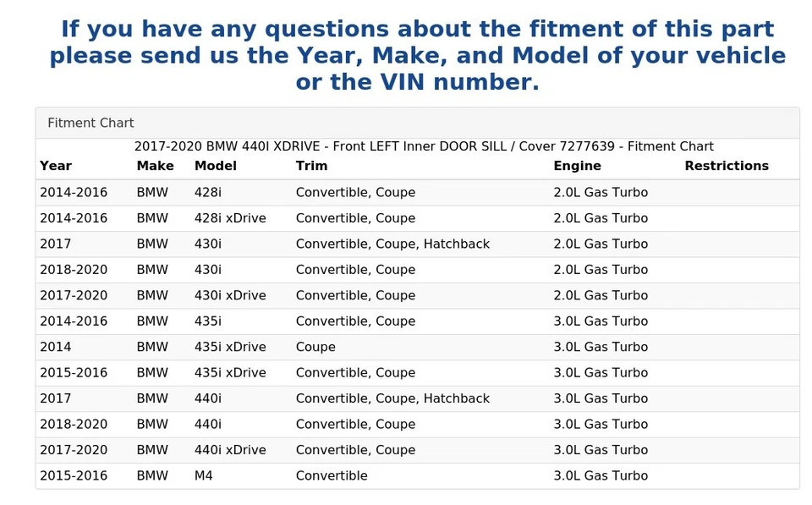Select the 2018-2020 430i year cell
Image resolution: width=812 pixels, height=505 pixels.
tap(74, 270)
